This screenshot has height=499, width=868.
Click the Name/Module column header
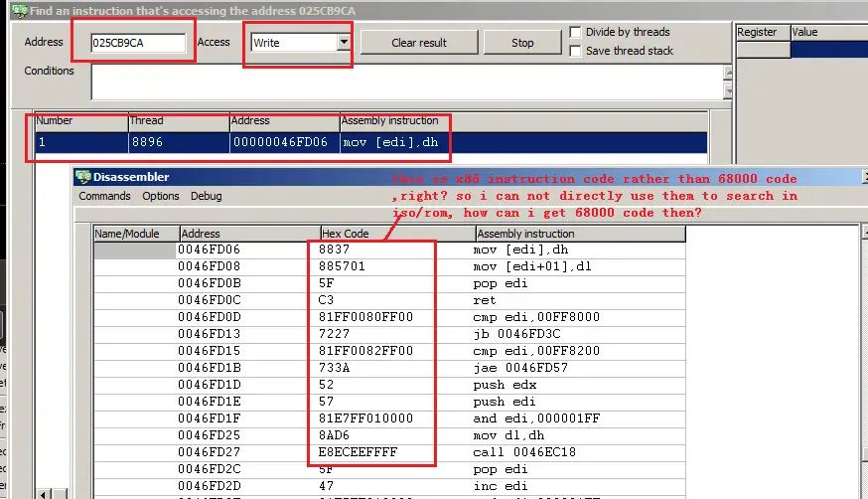137,234
